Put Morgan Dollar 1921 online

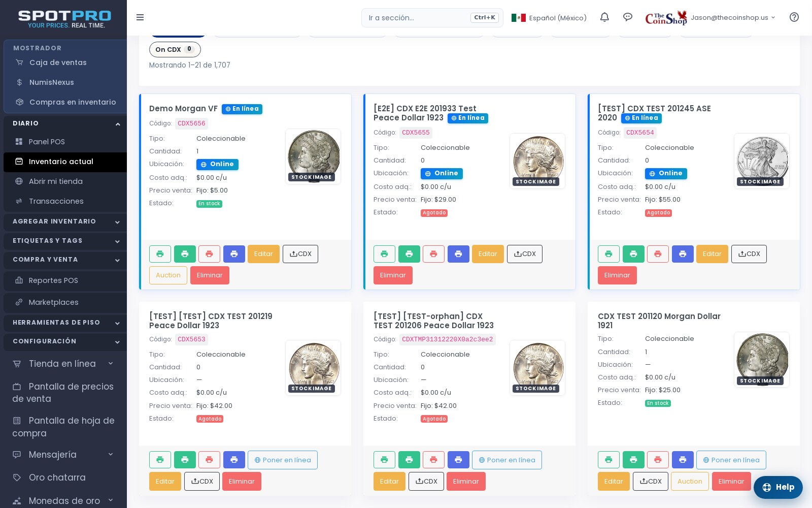[731, 460]
